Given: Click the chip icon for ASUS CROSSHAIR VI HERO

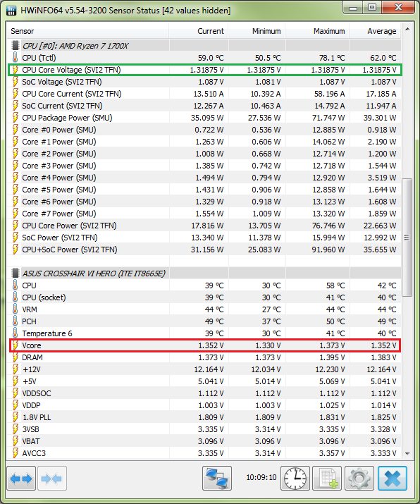Looking at the screenshot, I should click(15, 273).
